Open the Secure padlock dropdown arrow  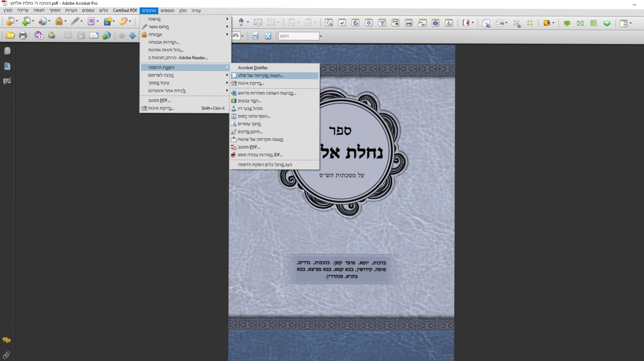pos(65,21)
